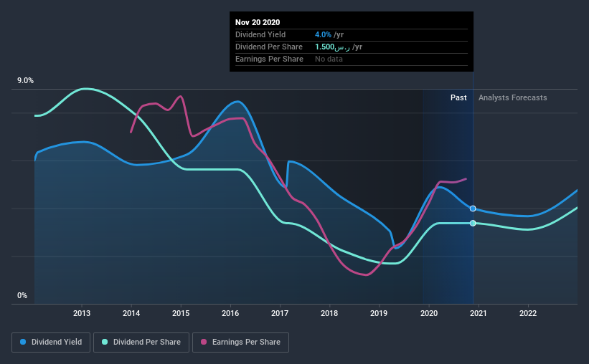Click the 0% y-axis label
Screen dimensions: 589x364
pos(22,296)
